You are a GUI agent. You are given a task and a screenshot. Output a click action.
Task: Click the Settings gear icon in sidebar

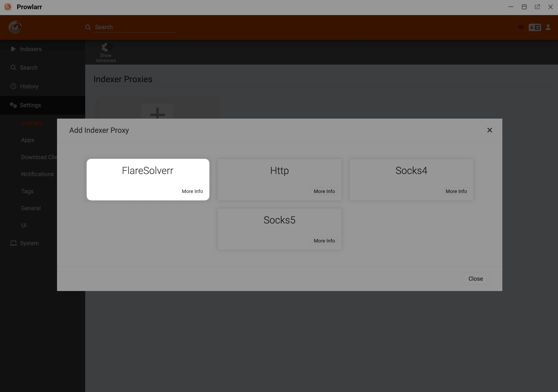[13, 105]
